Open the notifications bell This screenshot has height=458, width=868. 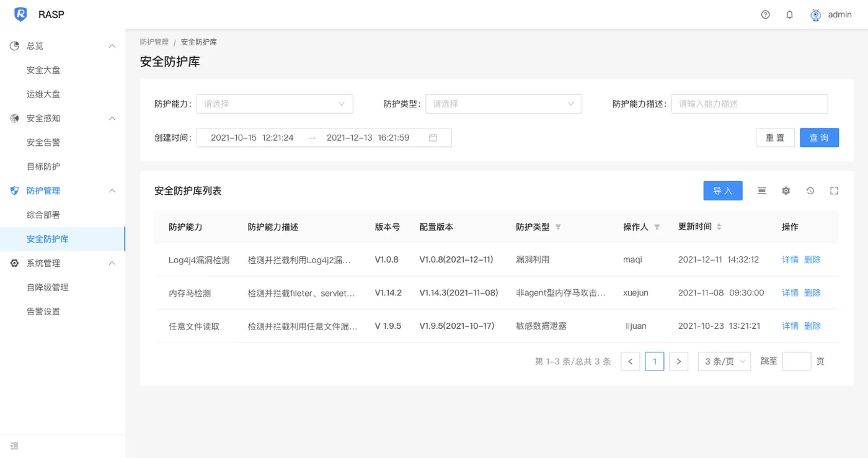(789, 14)
